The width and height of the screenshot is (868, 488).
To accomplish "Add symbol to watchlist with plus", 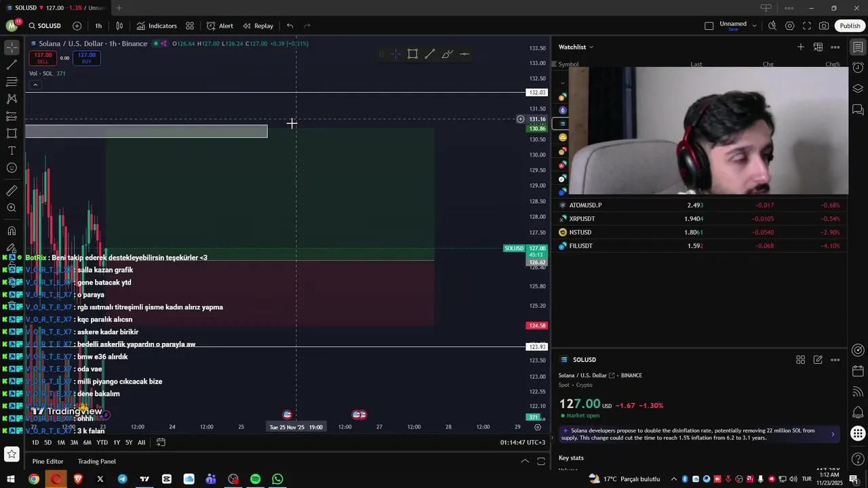I will [801, 47].
